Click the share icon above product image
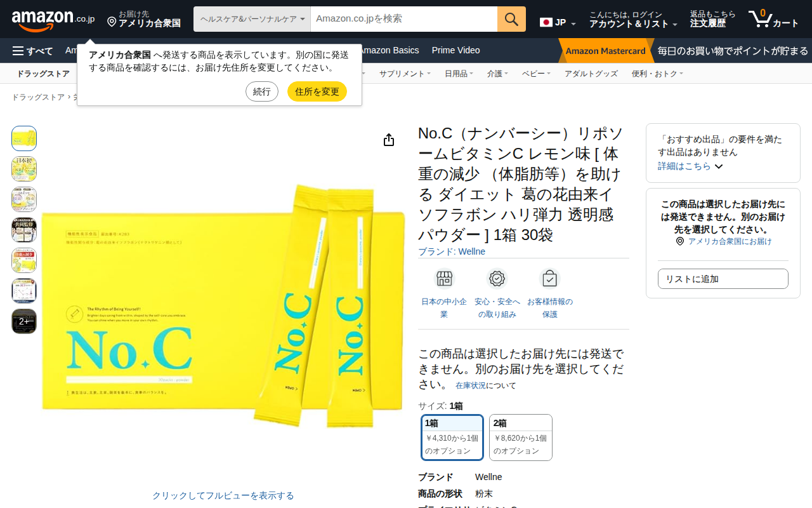 (x=389, y=140)
